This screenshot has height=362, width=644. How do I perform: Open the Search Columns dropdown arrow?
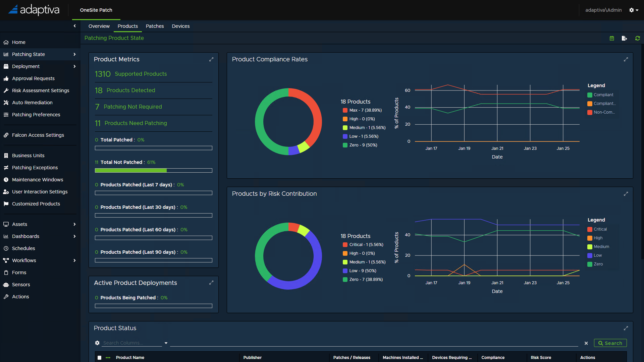166,343
